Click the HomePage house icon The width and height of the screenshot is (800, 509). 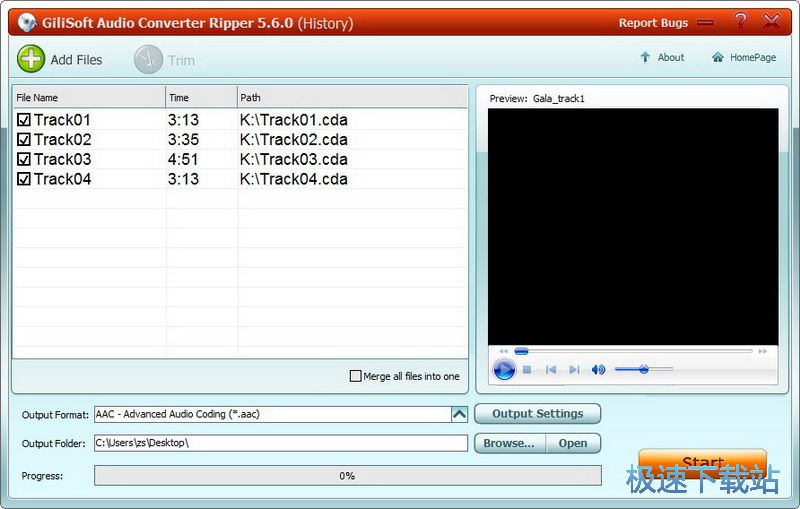tap(718, 57)
